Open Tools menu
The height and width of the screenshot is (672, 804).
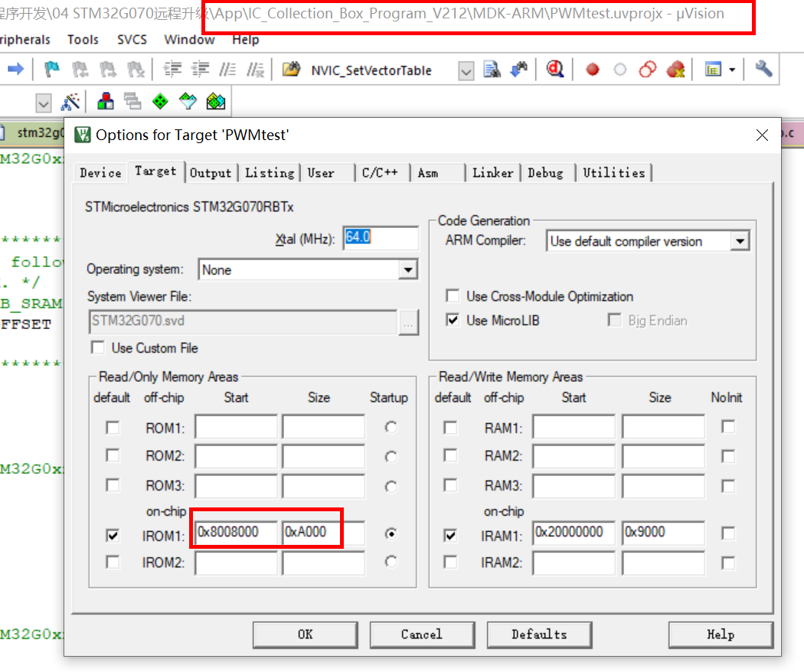[83, 40]
